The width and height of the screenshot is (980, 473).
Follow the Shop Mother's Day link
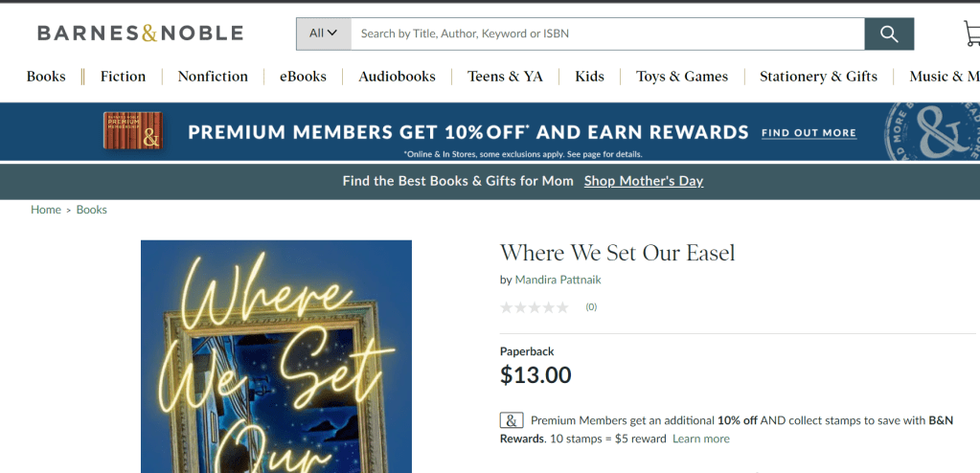pos(644,181)
